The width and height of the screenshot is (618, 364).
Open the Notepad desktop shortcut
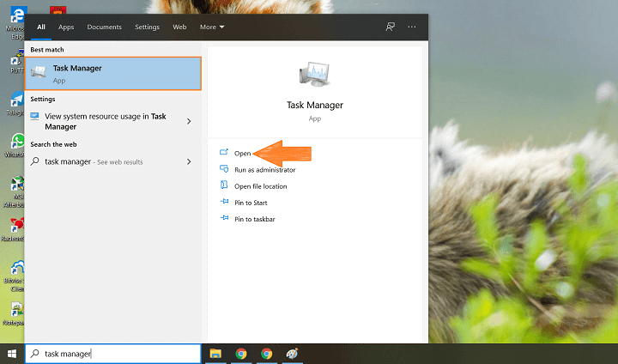click(x=15, y=314)
